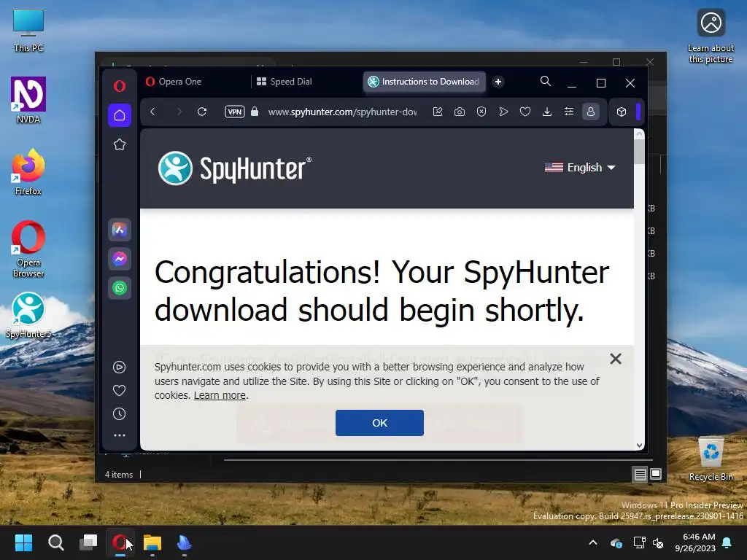Open the network tray icon
747x560 pixels.
pyautogui.click(x=639, y=542)
